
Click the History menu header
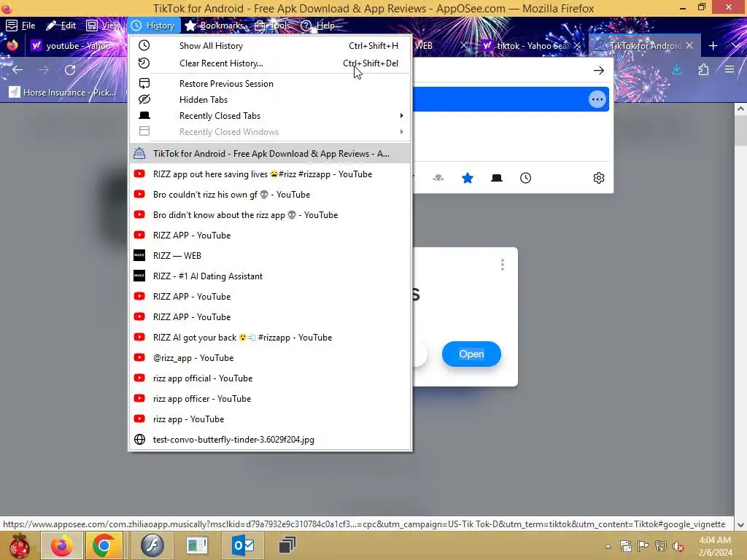pos(153,26)
